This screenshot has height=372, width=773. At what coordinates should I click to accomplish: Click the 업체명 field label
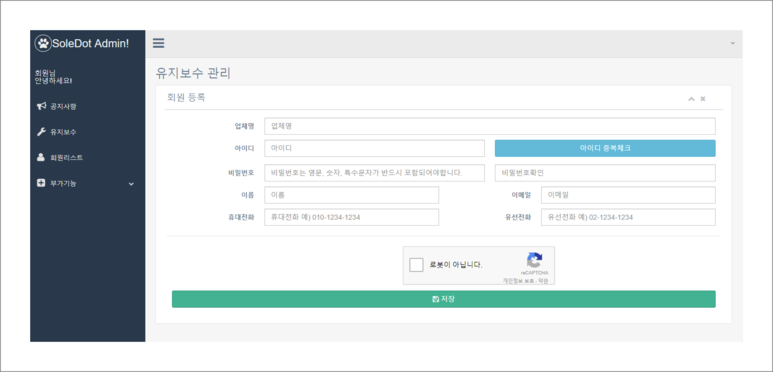(245, 126)
